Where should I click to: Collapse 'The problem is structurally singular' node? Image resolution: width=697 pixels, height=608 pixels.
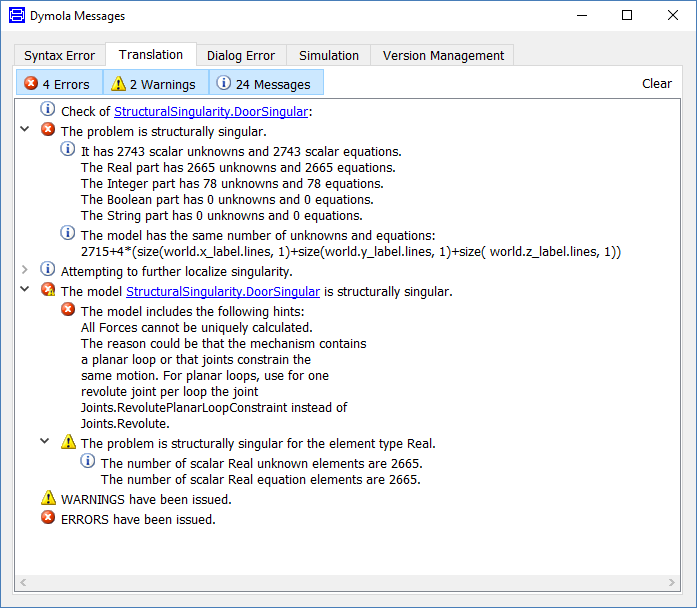25,129
